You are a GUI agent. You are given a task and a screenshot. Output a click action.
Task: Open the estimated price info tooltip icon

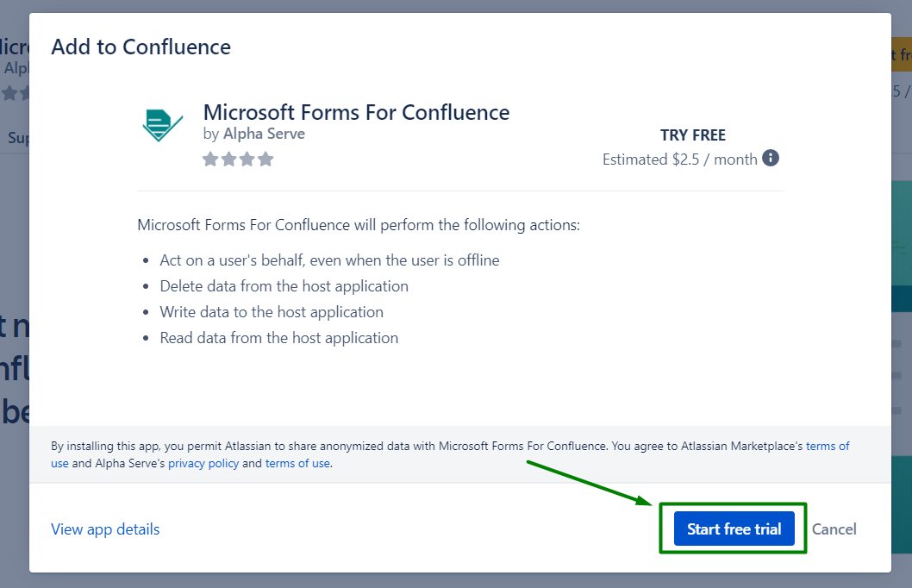coord(770,159)
